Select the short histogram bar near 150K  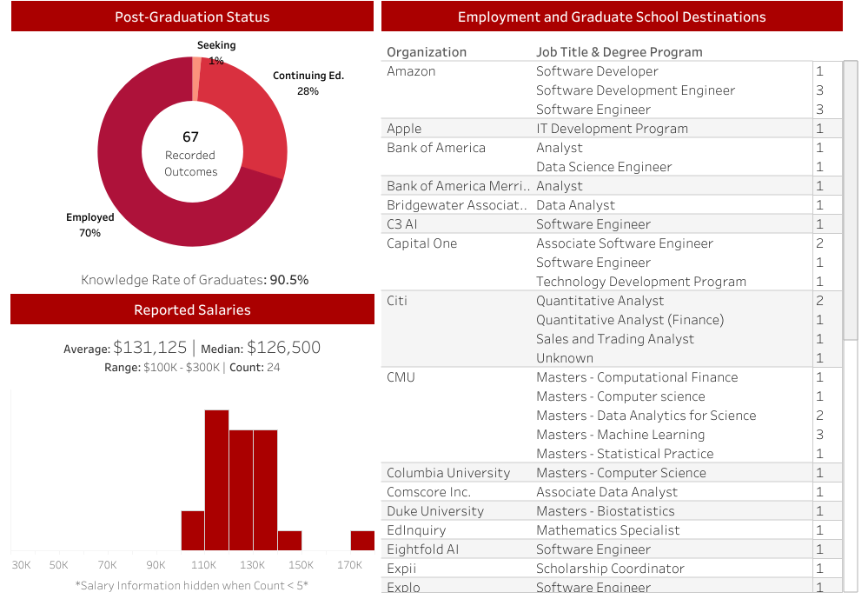coord(289,540)
